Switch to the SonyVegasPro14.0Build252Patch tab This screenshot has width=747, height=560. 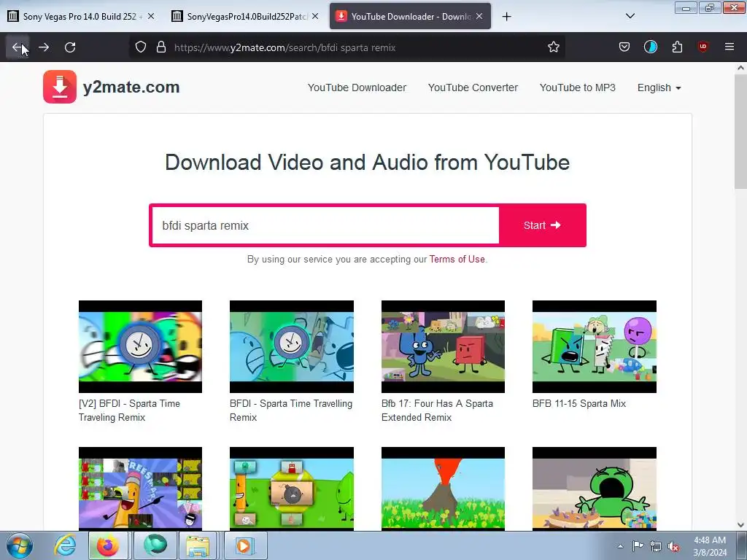pyautogui.click(x=245, y=17)
